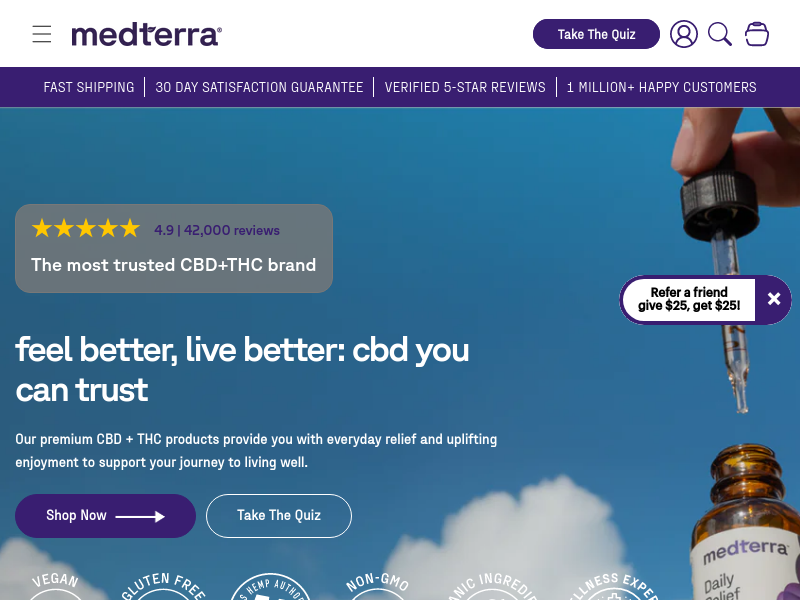Image resolution: width=800 pixels, height=600 pixels.
Task: Click the Shop Now button
Action: [x=106, y=516]
